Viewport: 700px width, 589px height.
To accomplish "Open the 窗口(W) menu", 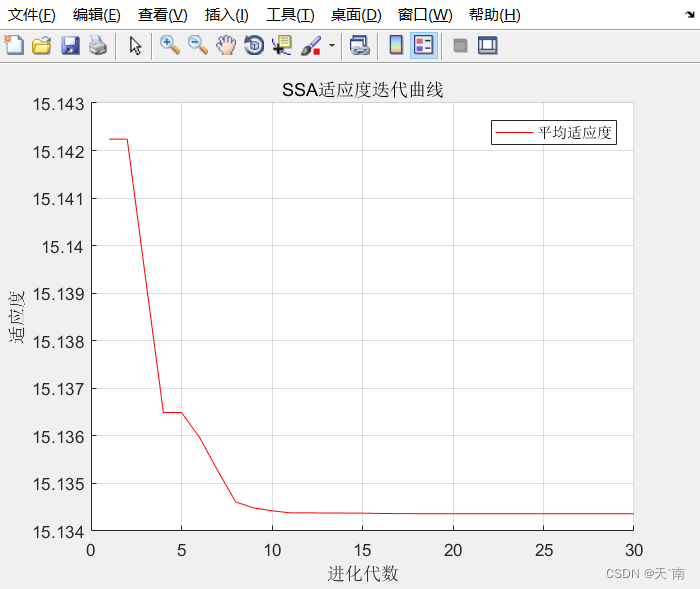I will click(x=425, y=15).
